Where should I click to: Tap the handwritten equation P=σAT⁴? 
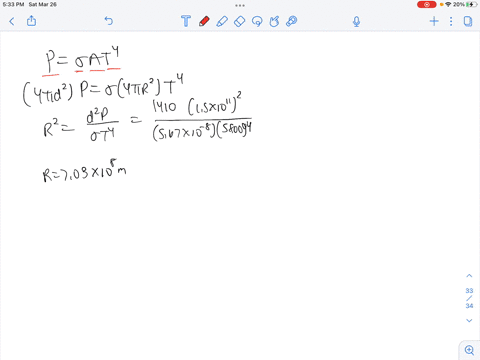point(82,60)
